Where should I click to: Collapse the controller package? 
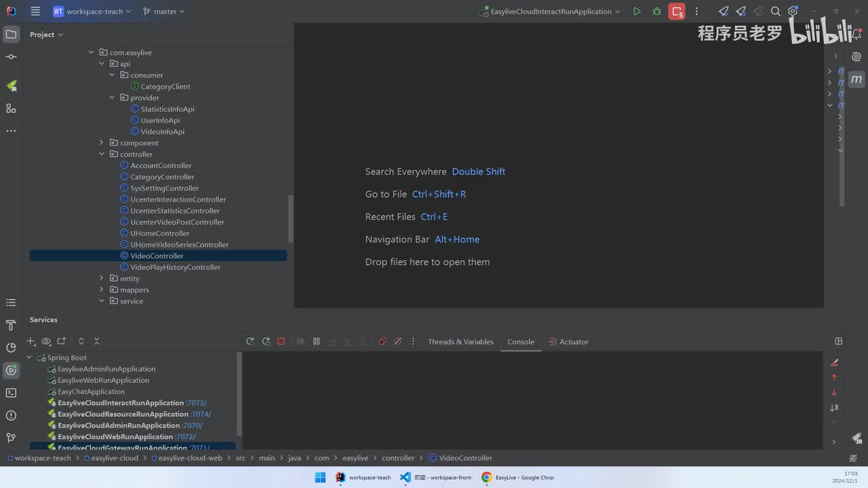tap(102, 155)
